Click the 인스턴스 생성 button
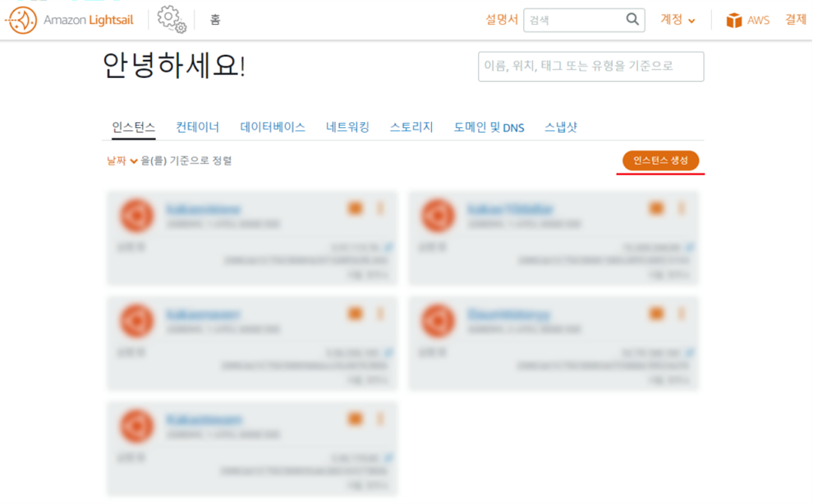 tap(660, 160)
